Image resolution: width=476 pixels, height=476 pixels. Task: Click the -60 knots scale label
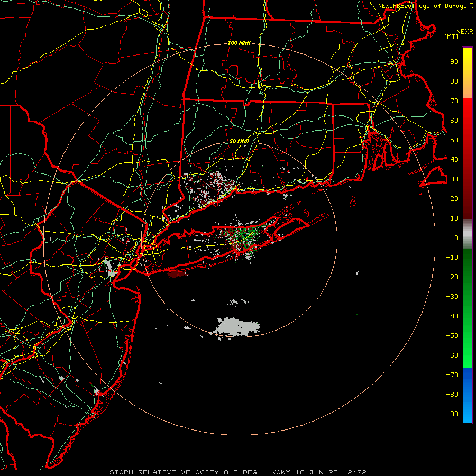point(452,355)
